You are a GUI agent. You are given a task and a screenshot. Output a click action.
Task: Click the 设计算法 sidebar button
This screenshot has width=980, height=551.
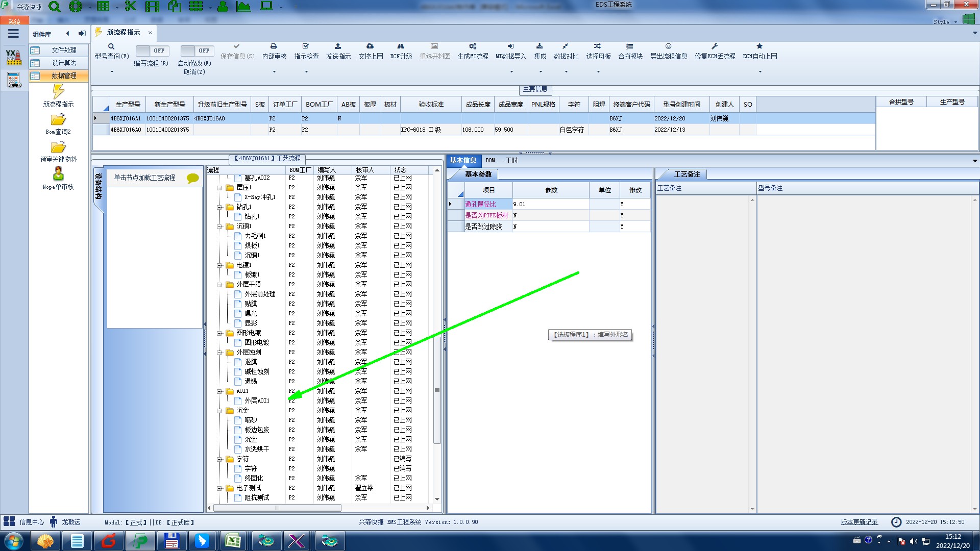[64, 63]
